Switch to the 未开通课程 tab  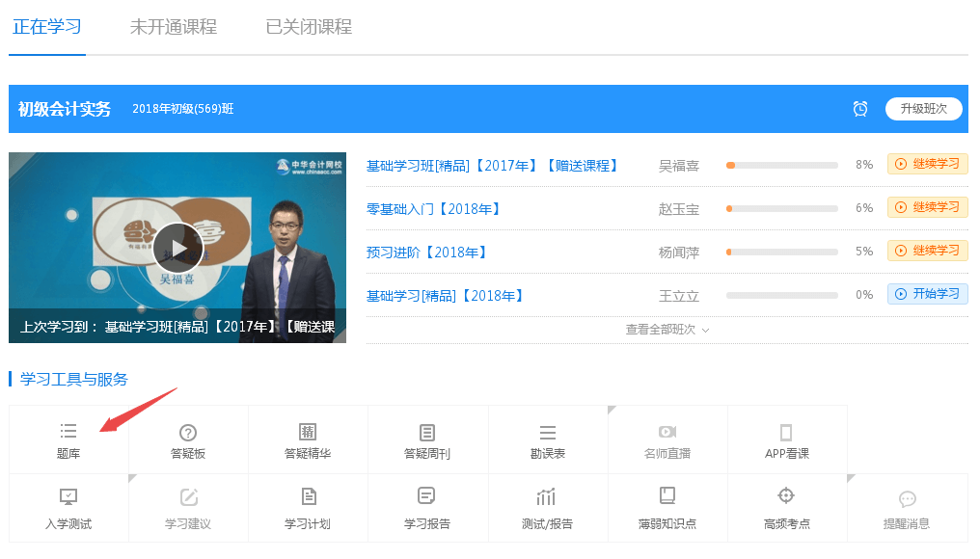174,27
